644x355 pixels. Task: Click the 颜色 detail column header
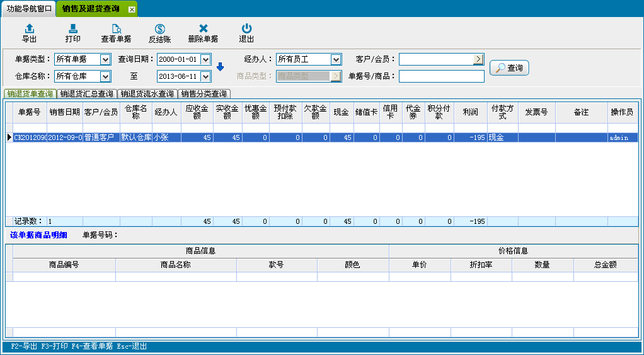click(353, 265)
